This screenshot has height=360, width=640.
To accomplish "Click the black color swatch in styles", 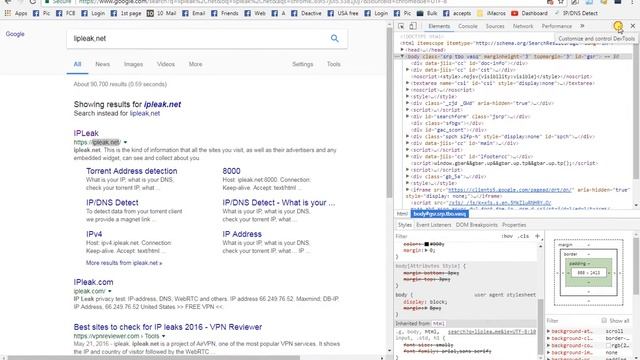I will point(427,244).
